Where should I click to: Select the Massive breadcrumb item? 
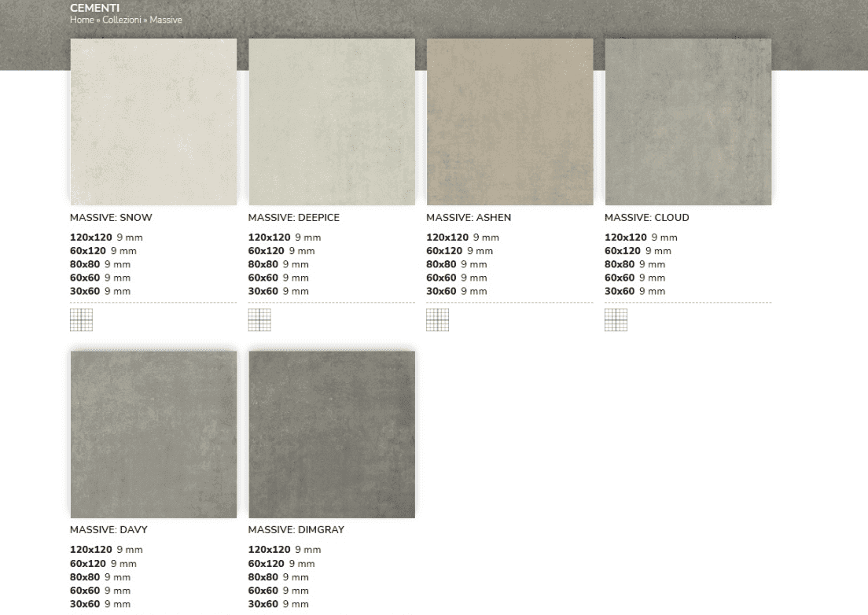(166, 20)
